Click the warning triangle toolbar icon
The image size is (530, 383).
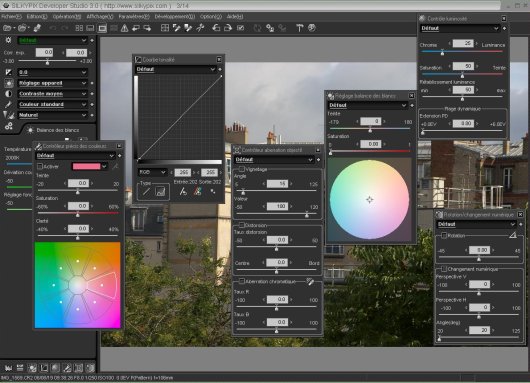coord(124,28)
